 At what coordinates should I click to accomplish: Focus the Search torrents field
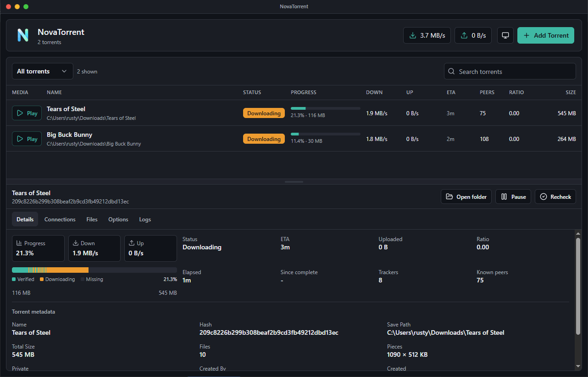point(510,71)
